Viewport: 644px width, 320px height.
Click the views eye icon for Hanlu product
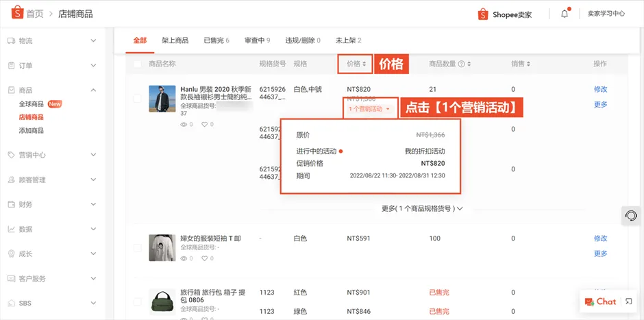pos(184,124)
